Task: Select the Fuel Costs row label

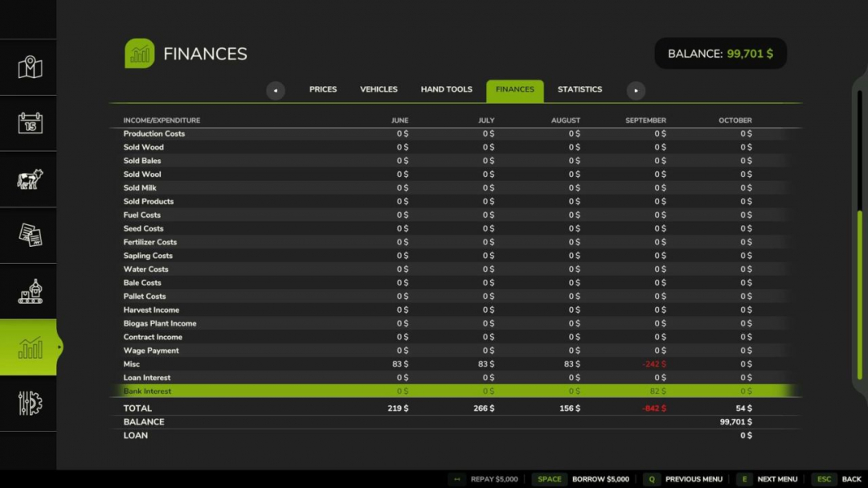Action: [141, 215]
